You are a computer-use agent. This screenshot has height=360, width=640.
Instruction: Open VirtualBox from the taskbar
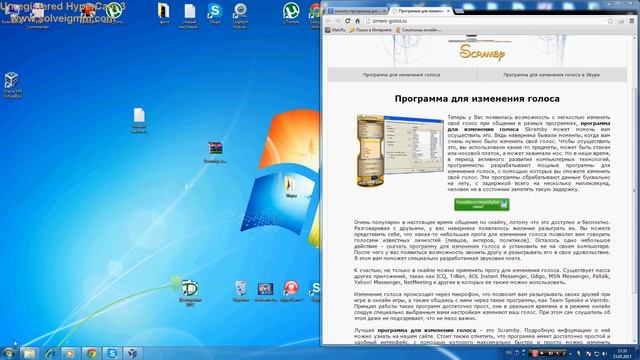[132, 353]
